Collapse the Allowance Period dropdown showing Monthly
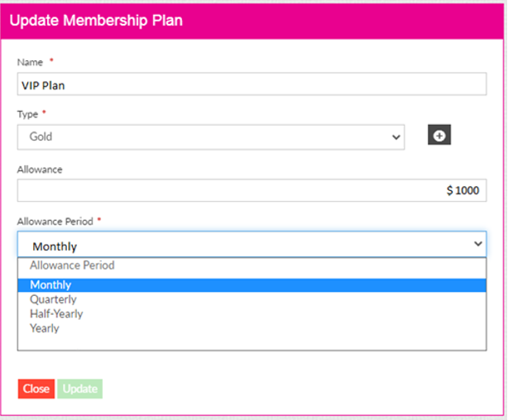The width and height of the screenshot is (508, 420). [252, 246]
